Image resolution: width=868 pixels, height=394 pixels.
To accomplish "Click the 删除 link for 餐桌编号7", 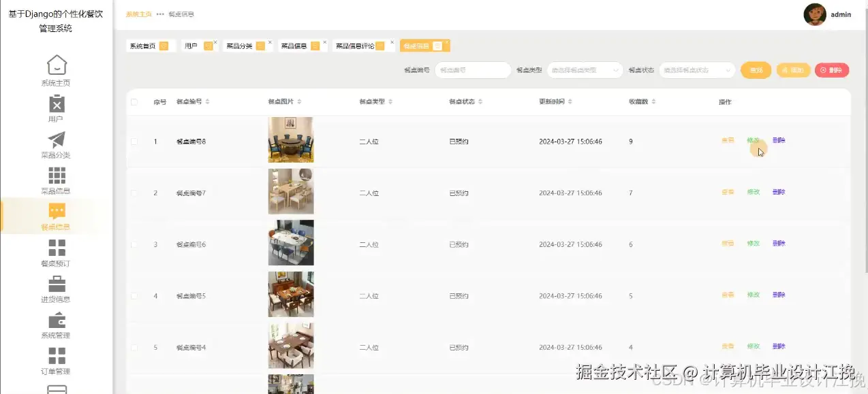I will coord(779,193).
